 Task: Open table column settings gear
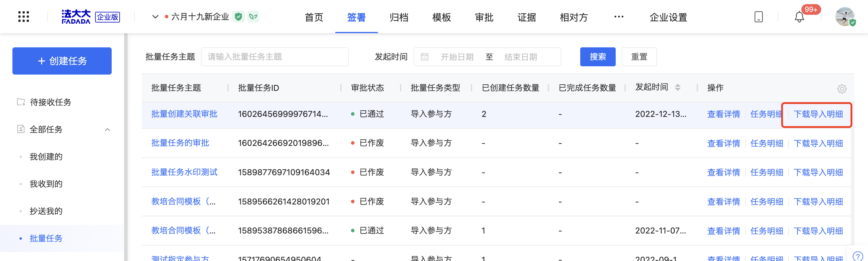pyautogui.click(x=842, y=88)
